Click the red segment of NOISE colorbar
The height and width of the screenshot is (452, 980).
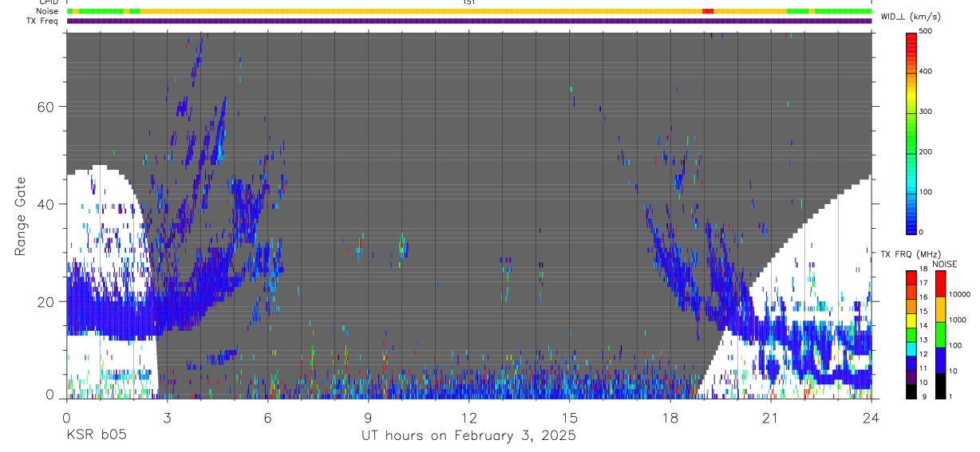tap(940, 283)
